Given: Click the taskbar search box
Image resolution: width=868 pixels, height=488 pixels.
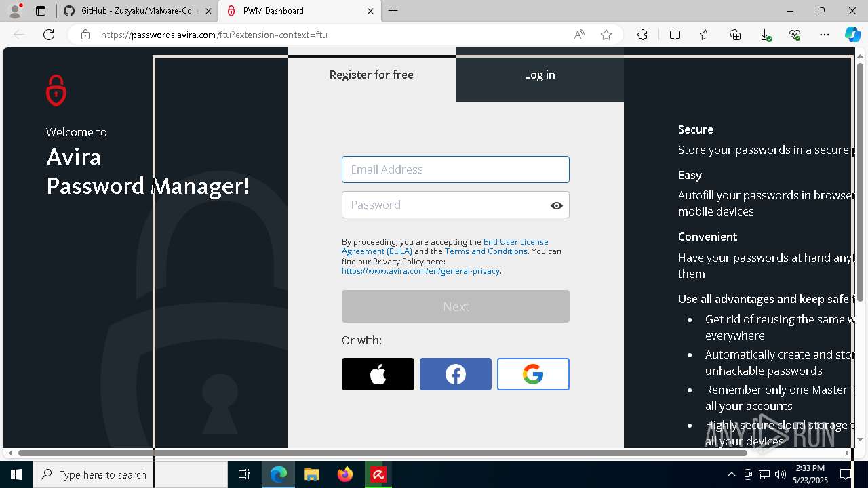Looking at the screenshot, I should coord(130,474).
